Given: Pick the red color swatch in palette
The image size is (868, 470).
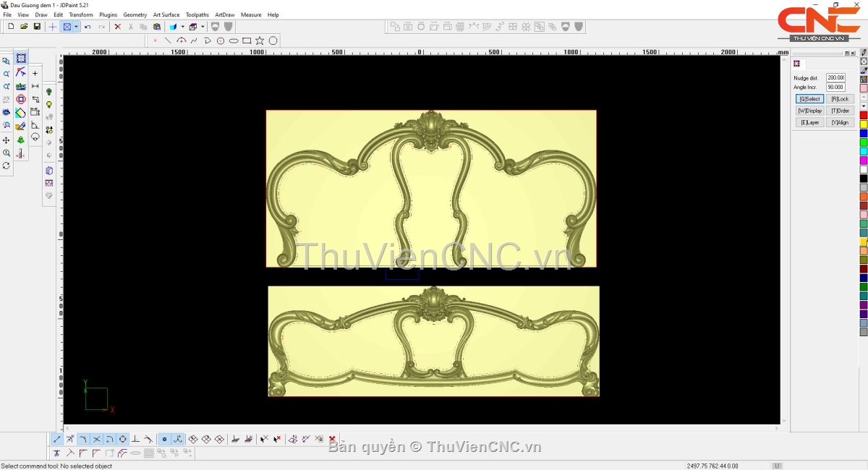Looking at the screenshot, I should 864,116.
